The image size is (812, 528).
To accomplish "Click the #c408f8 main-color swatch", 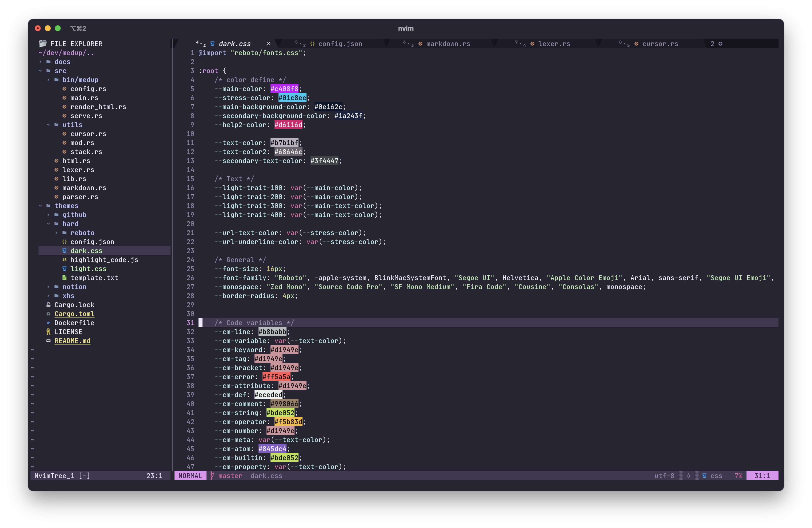I will pyautogui.click(x=284, y=89).
